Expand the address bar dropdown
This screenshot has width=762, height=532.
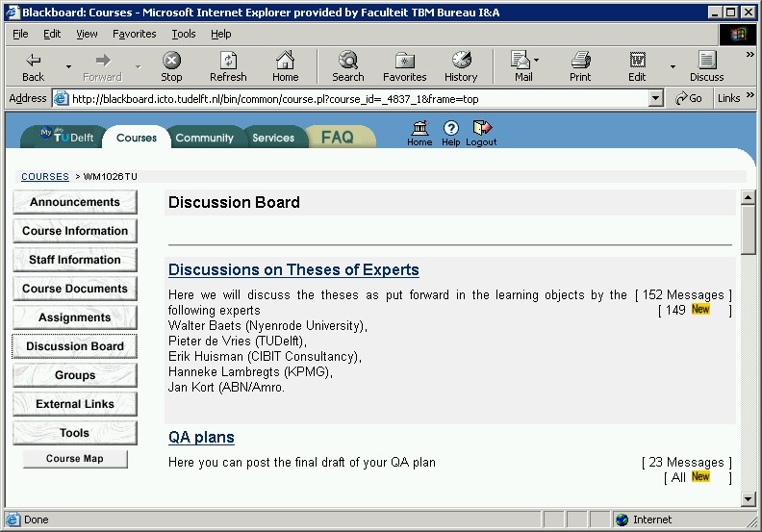click(656, 98)
